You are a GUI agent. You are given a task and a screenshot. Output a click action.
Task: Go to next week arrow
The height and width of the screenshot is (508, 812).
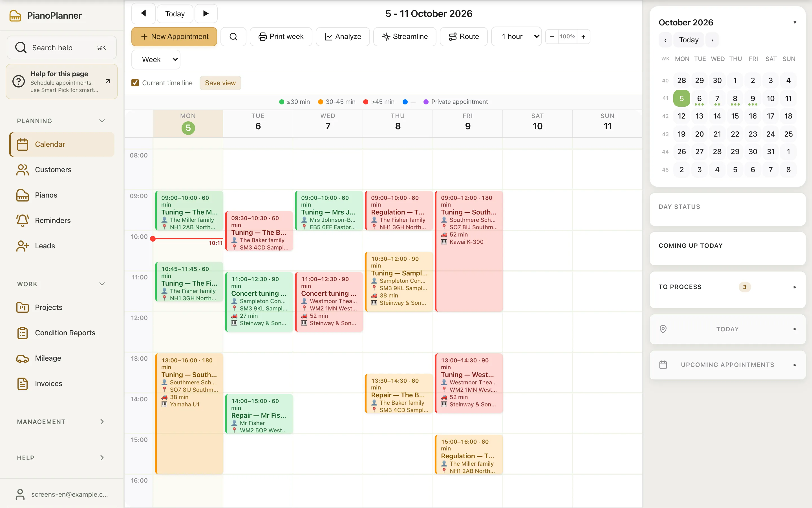coord(206,14)
